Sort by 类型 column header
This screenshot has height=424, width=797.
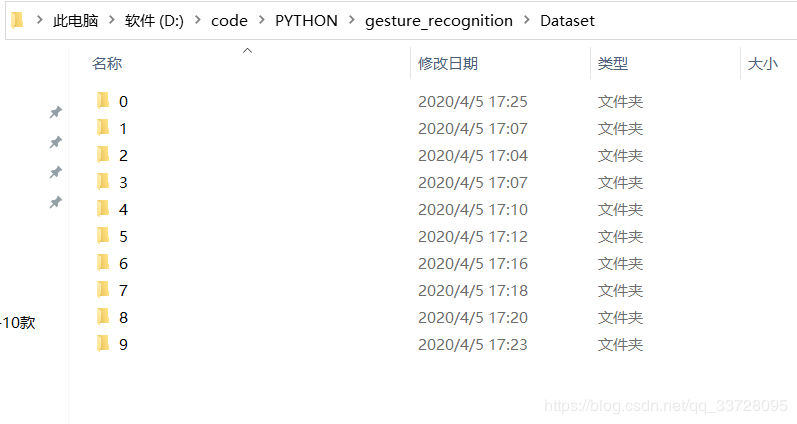(x=612, y=64)
